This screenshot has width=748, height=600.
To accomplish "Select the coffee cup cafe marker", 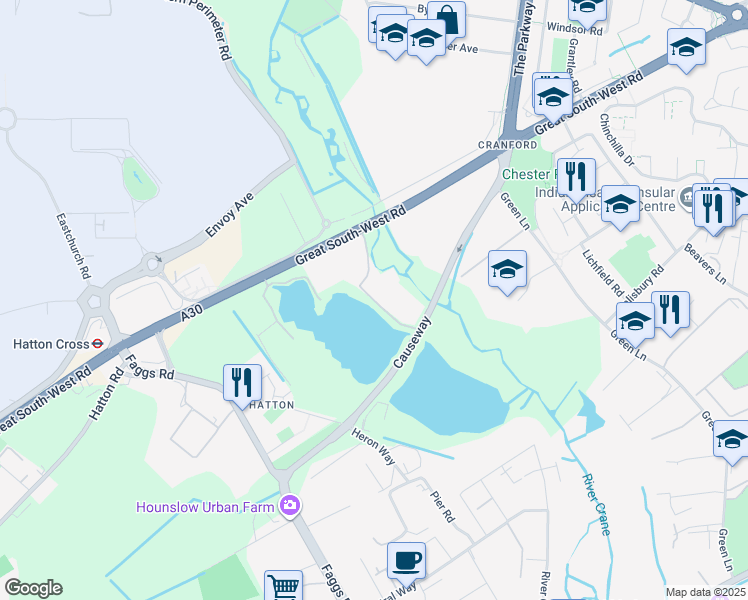I will [406, 561].
